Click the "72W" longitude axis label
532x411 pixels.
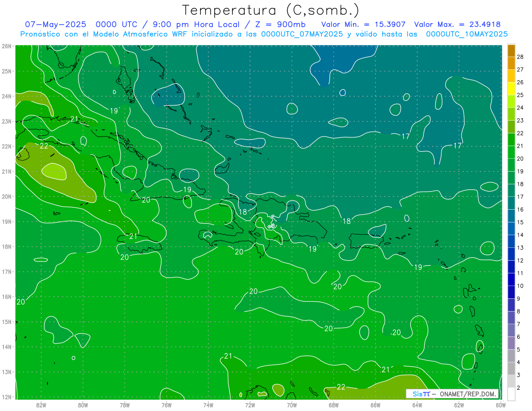click(250, 404)
